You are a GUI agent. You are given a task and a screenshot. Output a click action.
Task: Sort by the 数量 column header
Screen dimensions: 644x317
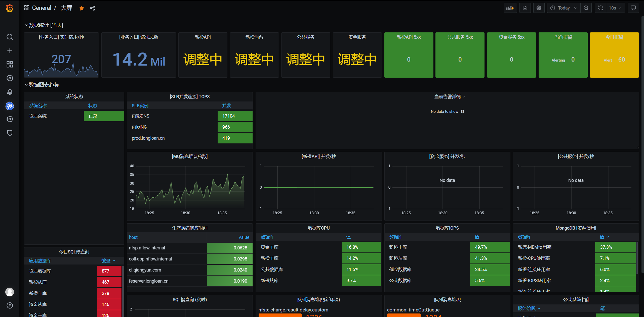(106, 261)
